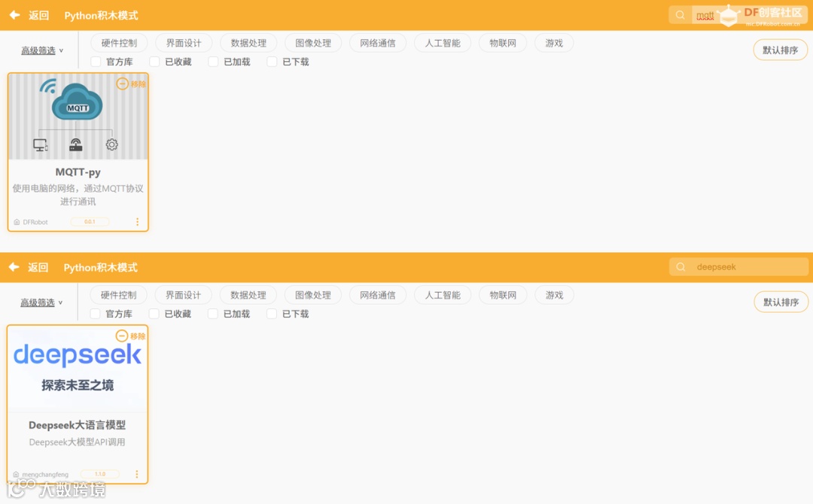The width and height of the screenshot is (813, 504).
Task: Click the search field containing mqtt
Action: pyautogui.click(x=739, y=15)
